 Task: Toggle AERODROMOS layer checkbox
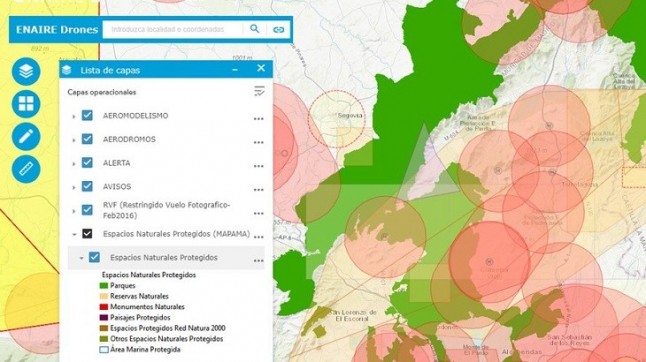87,139
